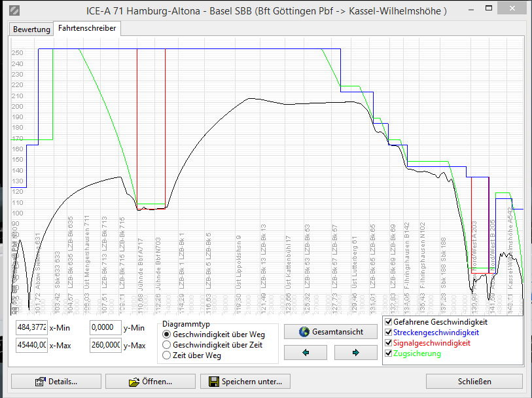The image size is (532, 398).
Task: Close the dialog with Schließen
Action: (x=474, y=382)
